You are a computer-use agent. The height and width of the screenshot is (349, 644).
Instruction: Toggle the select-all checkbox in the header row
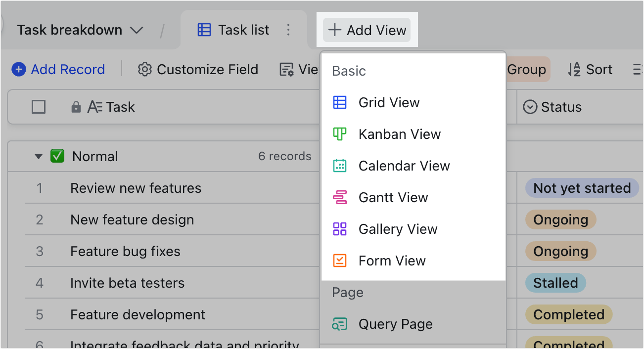coord(38,107)
